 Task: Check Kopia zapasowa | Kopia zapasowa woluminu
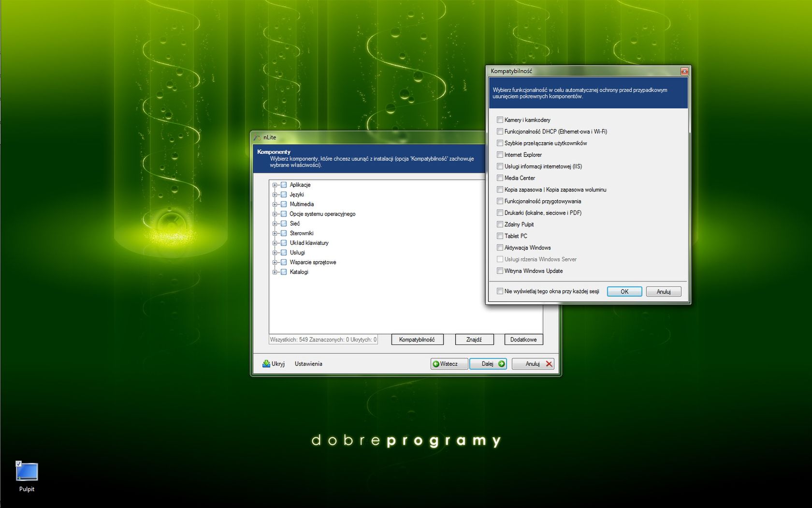500,189
